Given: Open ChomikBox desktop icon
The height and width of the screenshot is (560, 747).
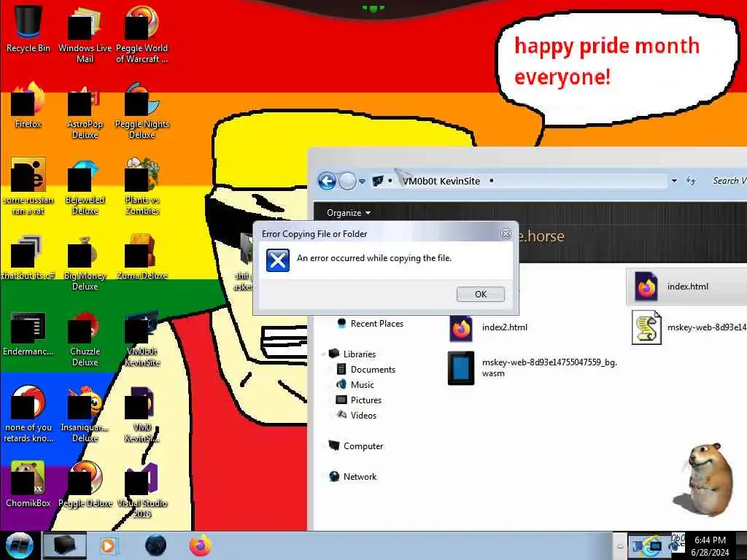Looking at the screenshot, I should pos(28,485).
